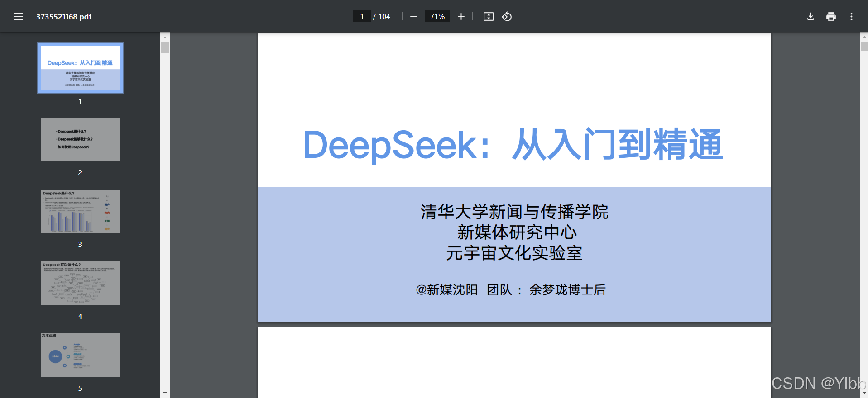Click the zoom out minus icon

pyautogui.click(x=413, y=17)
